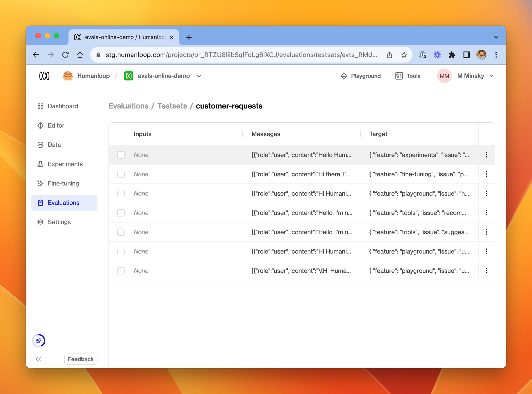Check the box for the fine-tuning target row
532x394 pixels.
pos(121,174)
